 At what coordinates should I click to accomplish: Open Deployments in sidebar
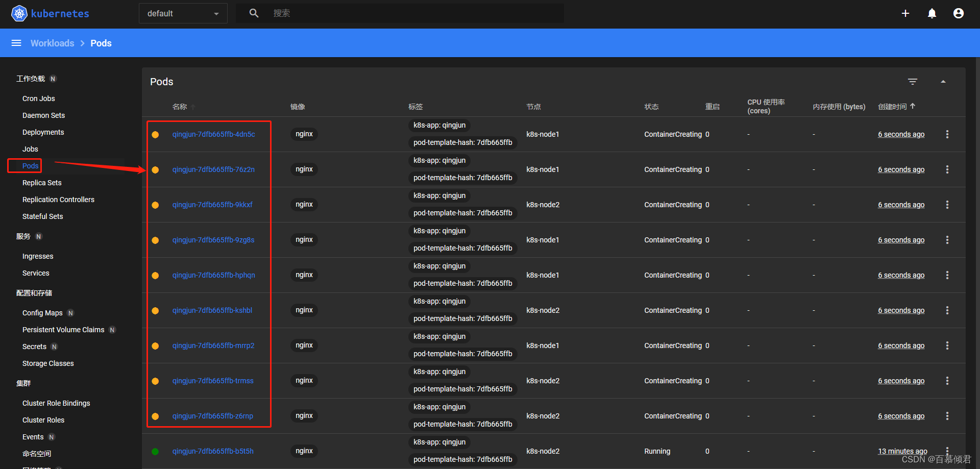click(x=43, y=132)
